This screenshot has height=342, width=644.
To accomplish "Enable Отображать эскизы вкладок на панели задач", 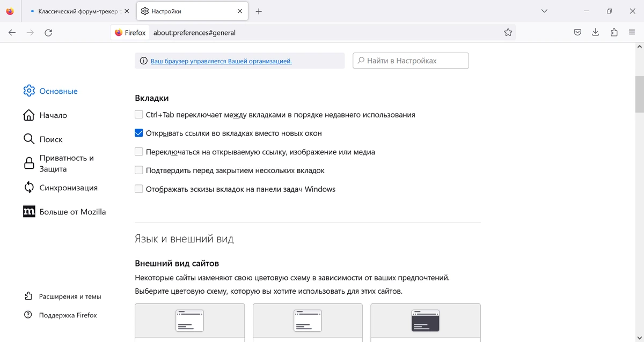I will click(139, 189).
